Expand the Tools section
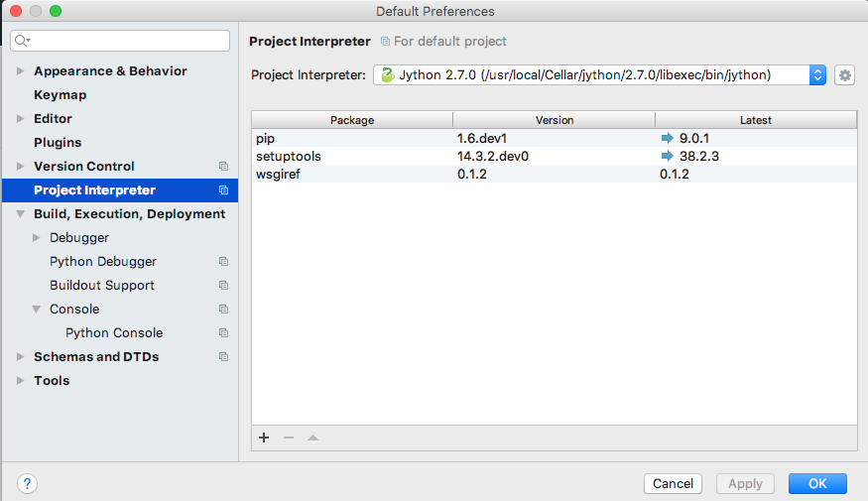Image resolution: width=868 pixels, height=501 pixels. [21, 380]
